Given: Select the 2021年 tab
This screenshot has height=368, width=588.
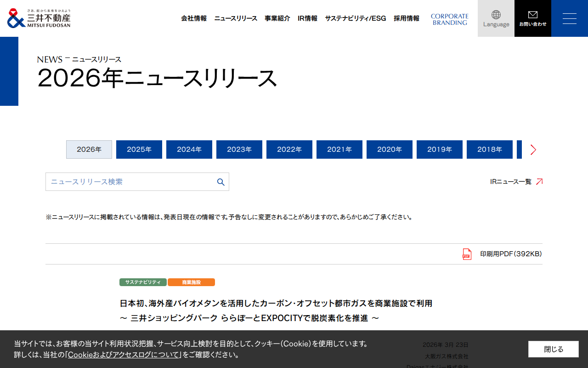Looking at the screenshot, I should click(339, 149).
